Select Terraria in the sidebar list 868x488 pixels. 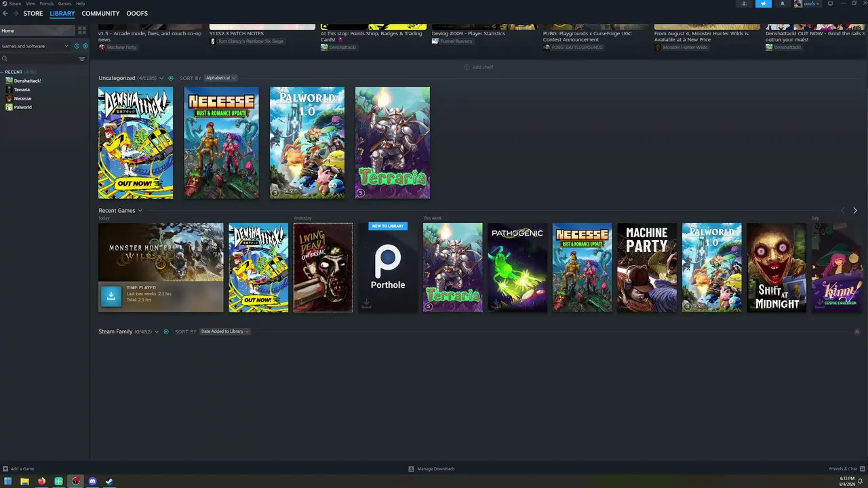(22, 89)
